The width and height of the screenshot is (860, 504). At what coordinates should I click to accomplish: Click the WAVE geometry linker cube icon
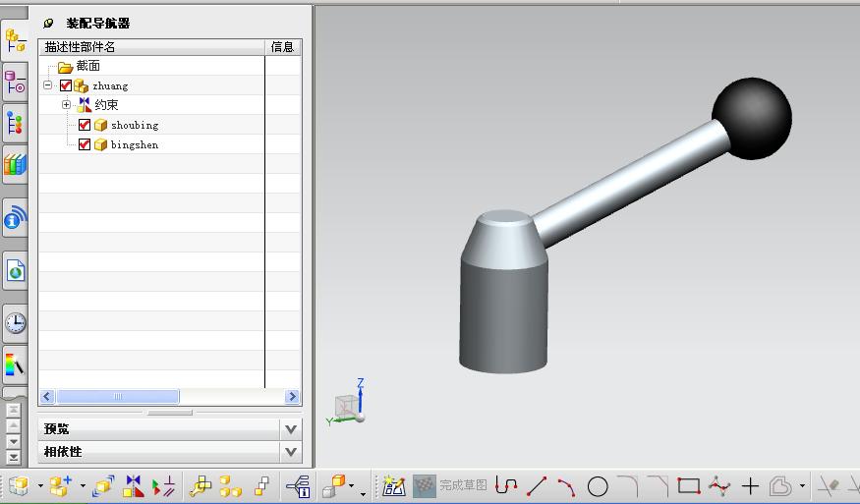pyautogui.click(x=333, y=486)
